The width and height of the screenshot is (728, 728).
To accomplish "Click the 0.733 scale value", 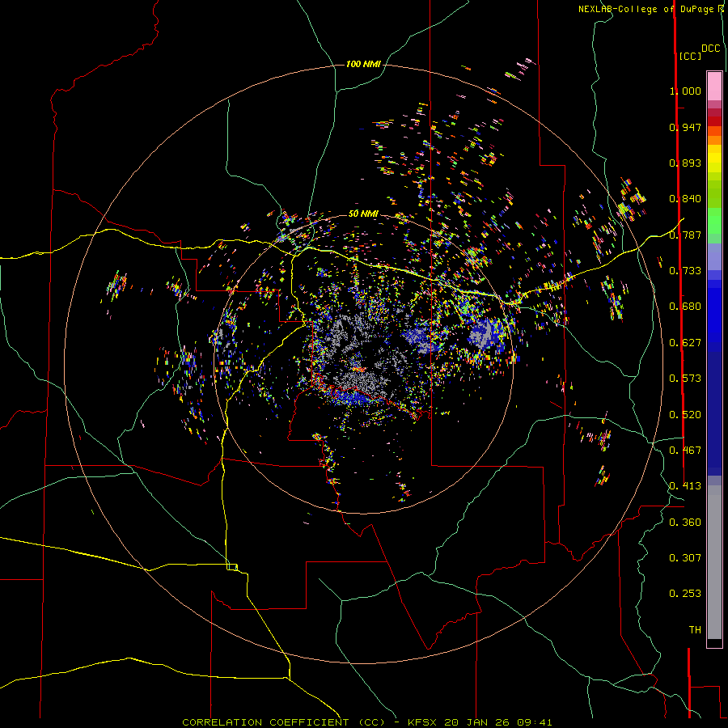I will (x=685, y=271).
